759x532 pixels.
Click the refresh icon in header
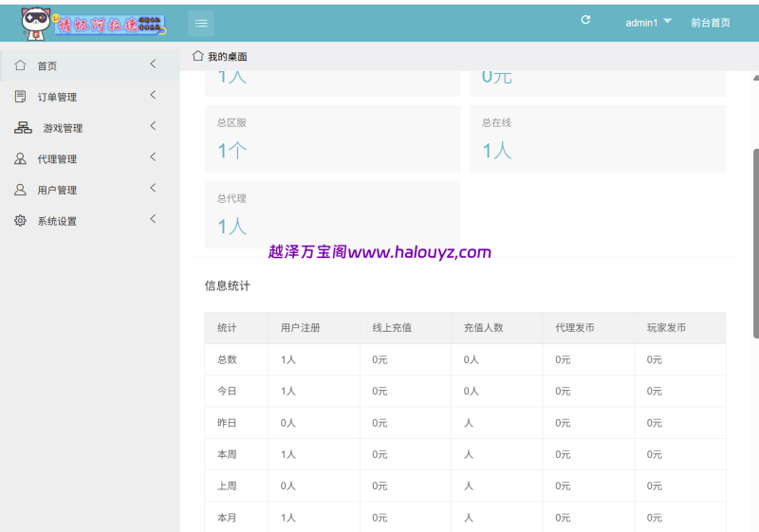(x=585, y=20)
